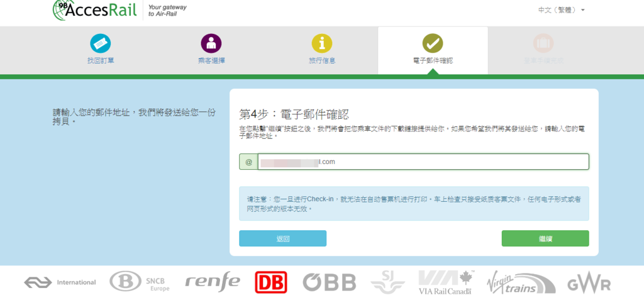
Task: Click the @ symbol beside the email field
Action: [x=248, y=162]
